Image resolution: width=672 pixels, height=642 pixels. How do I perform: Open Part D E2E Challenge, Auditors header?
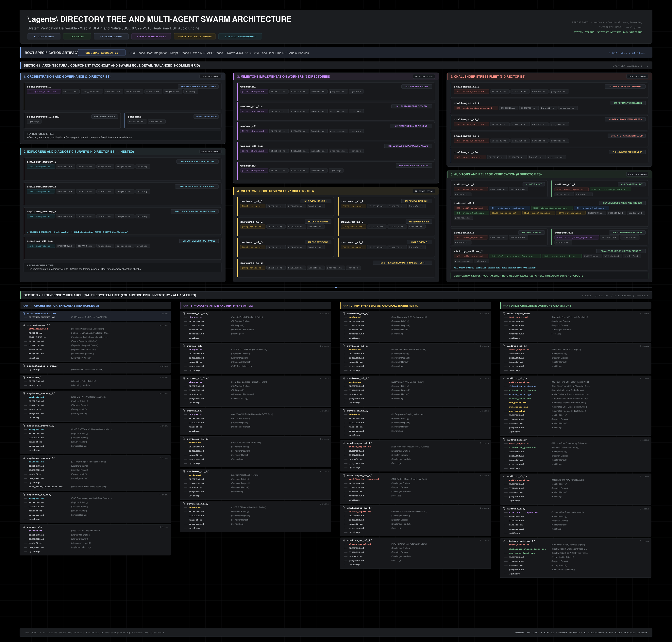pos(576,306)
